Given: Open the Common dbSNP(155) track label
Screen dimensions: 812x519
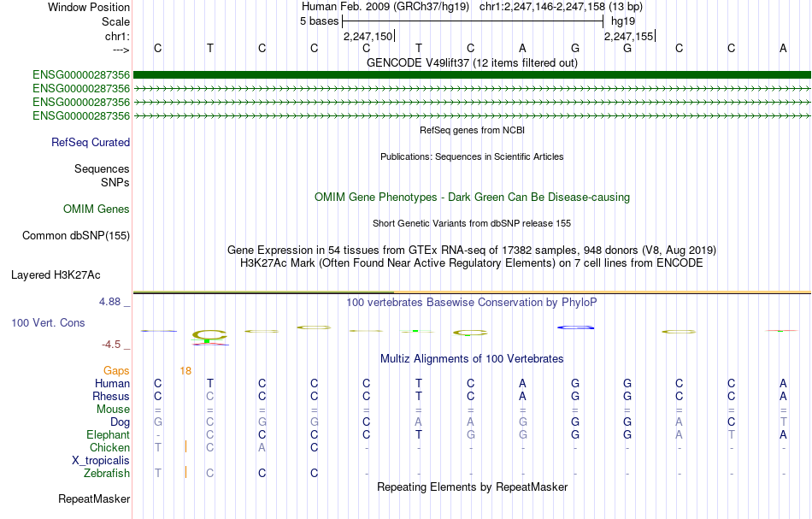Looking at the screenshot, I should point(75,236).
